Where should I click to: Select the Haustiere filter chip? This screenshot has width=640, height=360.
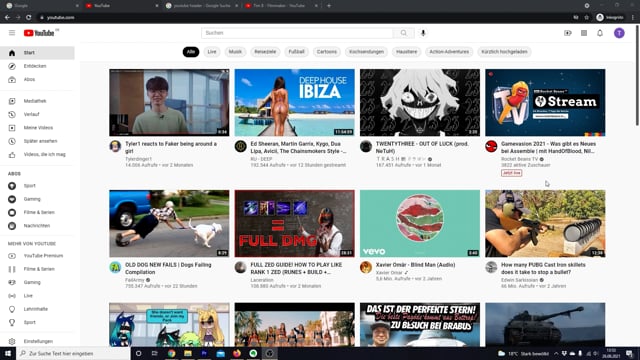click(407, 52)
